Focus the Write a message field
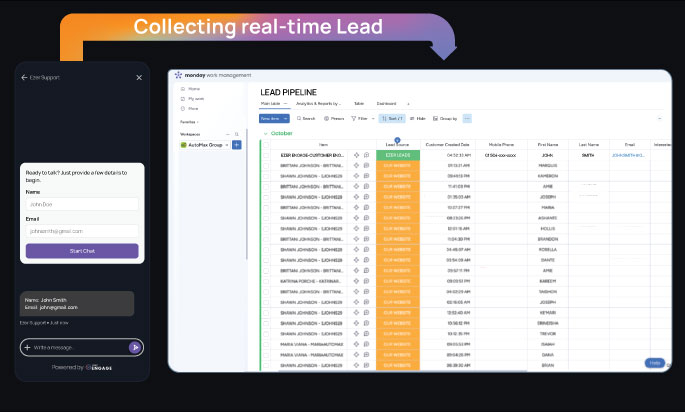The image size is (685, 412). coord(79,347)
